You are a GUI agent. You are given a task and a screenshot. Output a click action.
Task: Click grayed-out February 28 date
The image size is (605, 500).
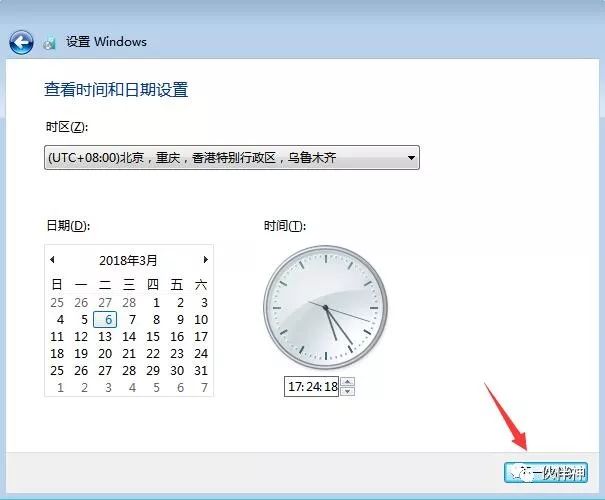pos(129,302)
